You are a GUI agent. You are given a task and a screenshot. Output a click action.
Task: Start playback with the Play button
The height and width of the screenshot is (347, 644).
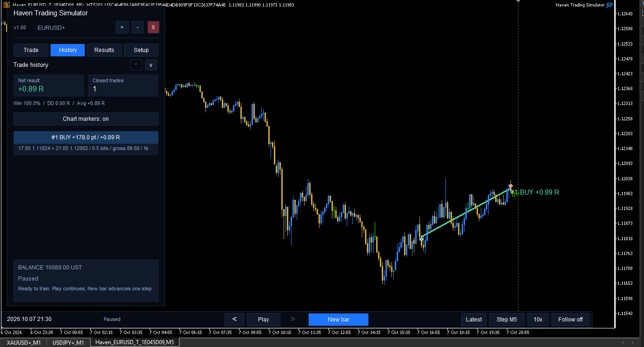(264, 320)
